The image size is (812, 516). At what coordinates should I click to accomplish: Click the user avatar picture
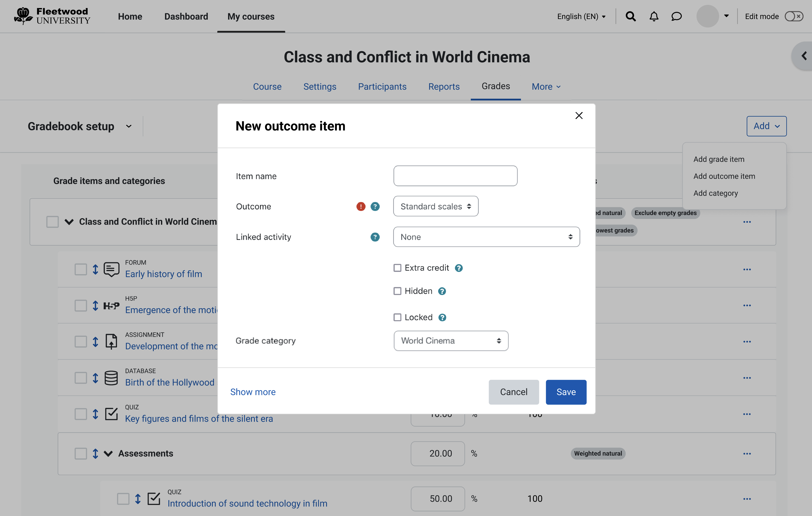[x=707, y=16]
